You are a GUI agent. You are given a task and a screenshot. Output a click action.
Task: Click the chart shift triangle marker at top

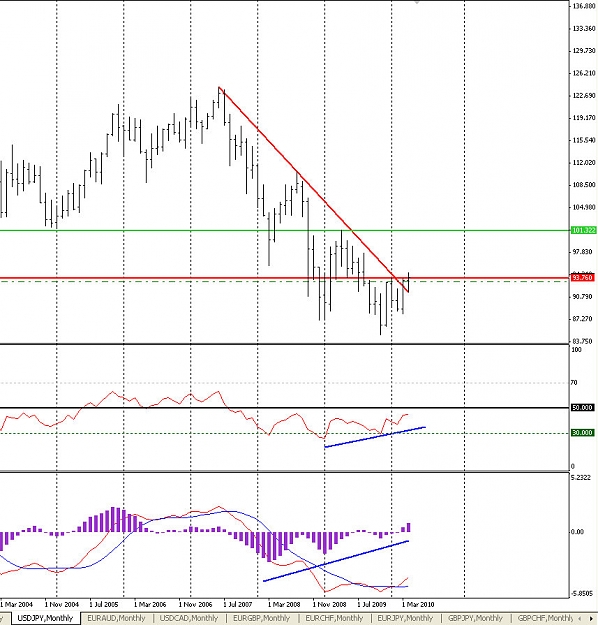coord(417,2)
